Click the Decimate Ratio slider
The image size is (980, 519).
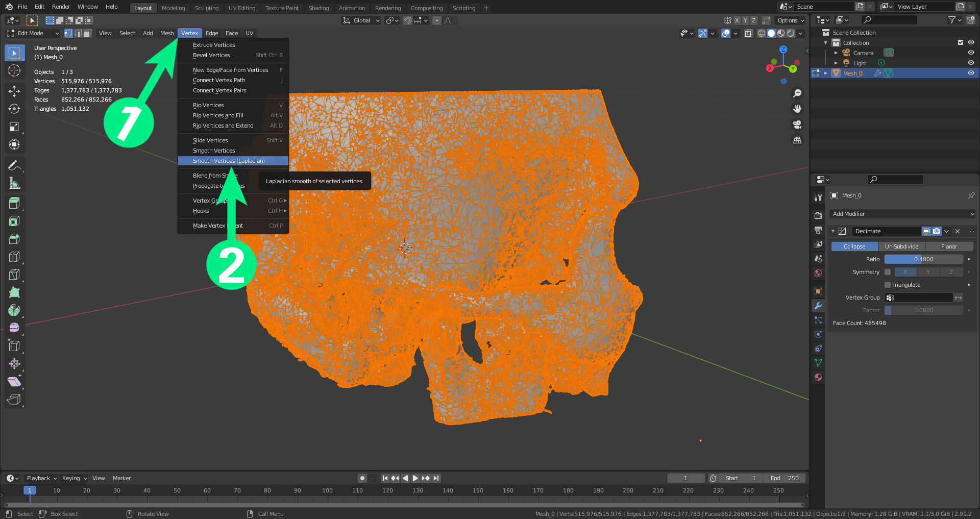[x=923, y=259]
